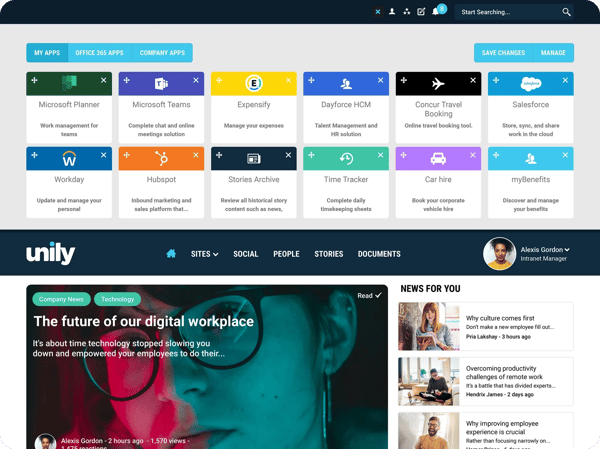Click the Save Changes button
Viewport: 600px width, 449px height.
coord(503,52)
